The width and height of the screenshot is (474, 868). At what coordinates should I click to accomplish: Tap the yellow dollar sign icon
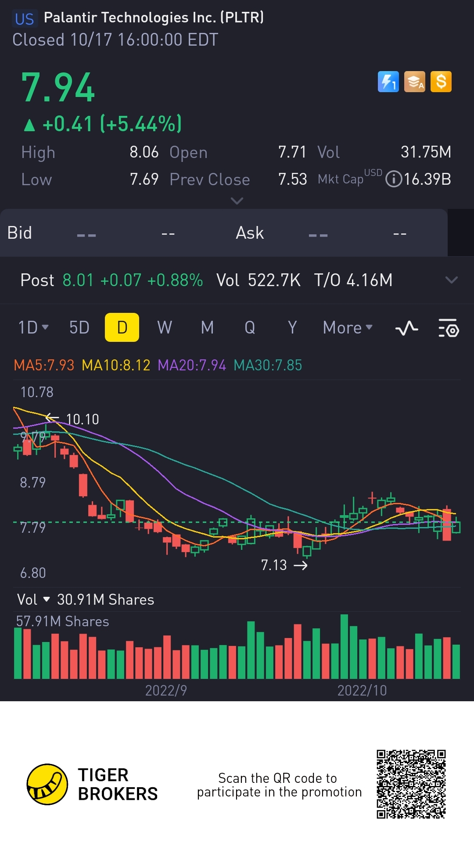click(x=441, y=82)
